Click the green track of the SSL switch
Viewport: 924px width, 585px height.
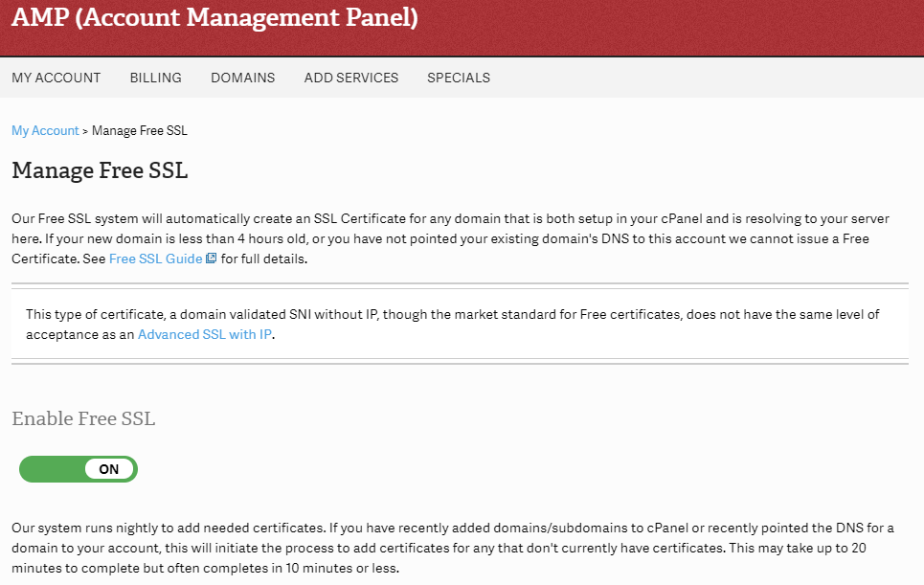tap(48, 469)
